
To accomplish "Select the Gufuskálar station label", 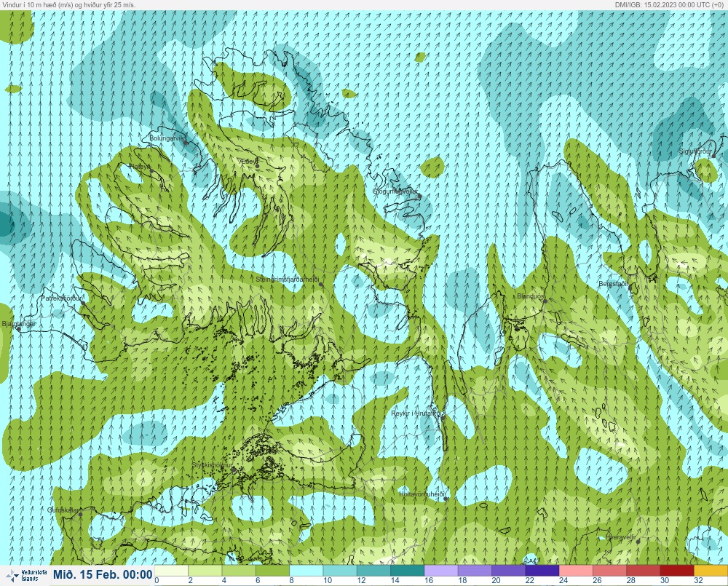I will pos(63,510).
